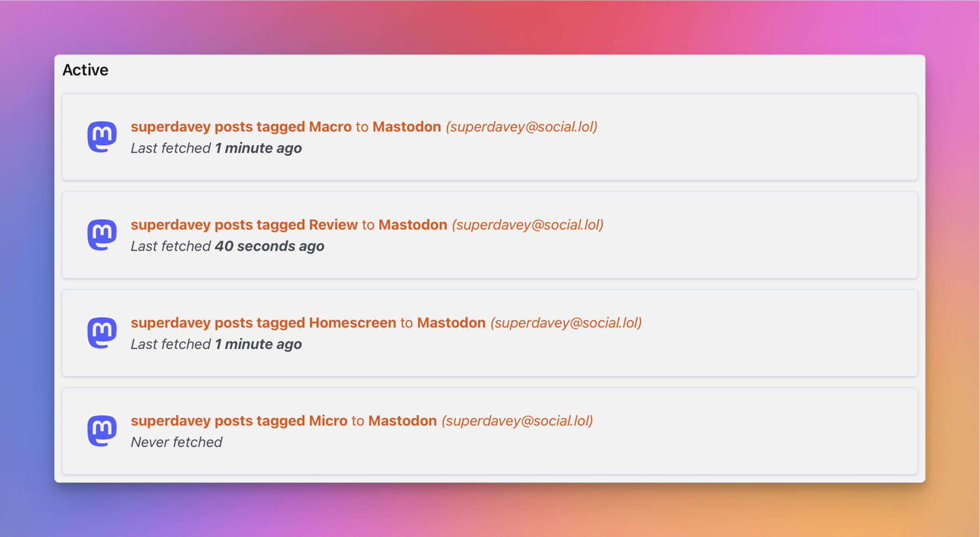Image resolution: width=980 pixels, height=537 pixels.
Task: Click the Mastodon icon in the Review row
Action: [102, 234]
